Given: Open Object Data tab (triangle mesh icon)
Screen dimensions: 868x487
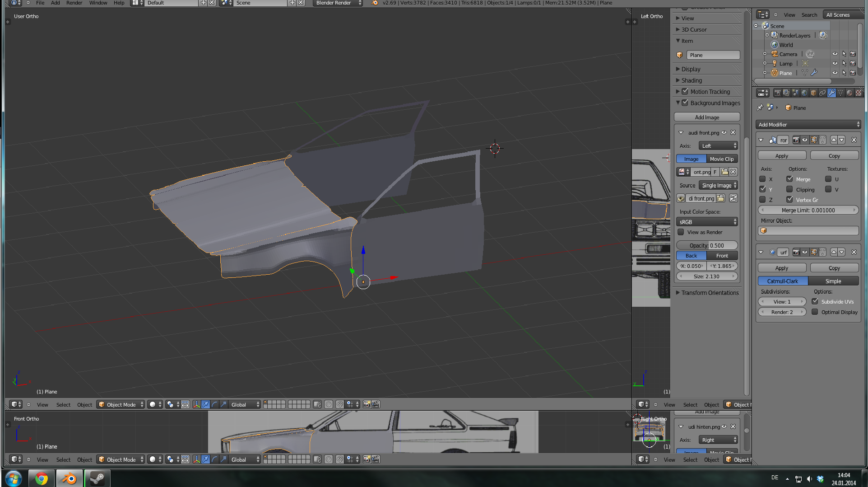Looking at the screenshot, I should point(840,93).
